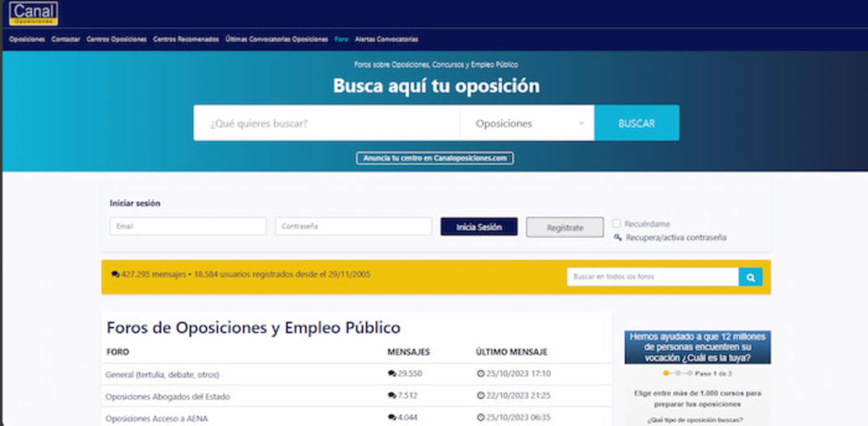The width and height of the screenshot is (868, 426).
Task: Click the speech bubbles icon next to 427.295 mensajes
Action: click(115, 274)
